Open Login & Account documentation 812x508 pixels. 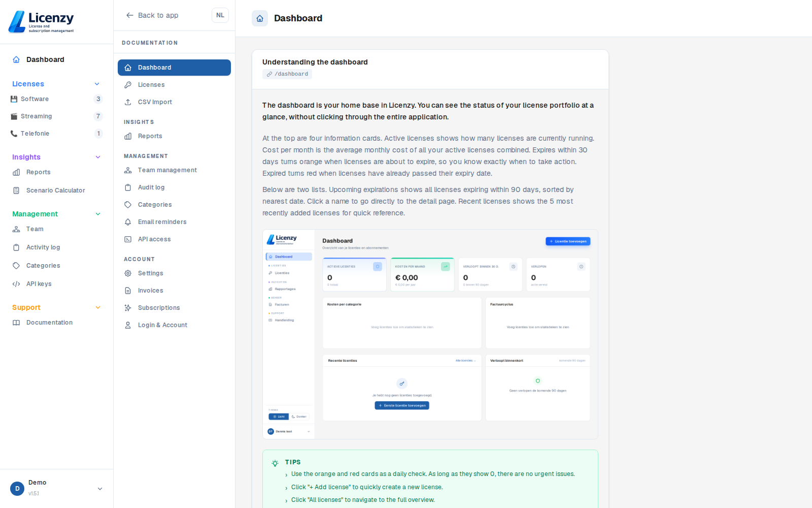174,325
